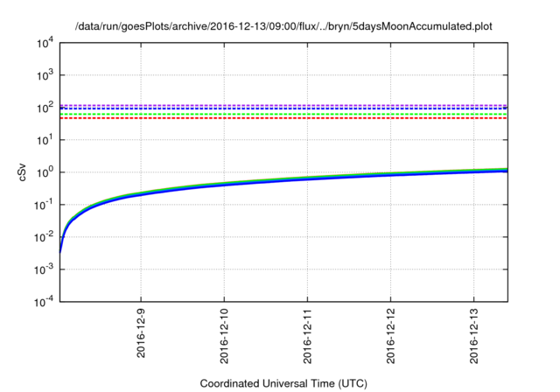This screenshot has height=392, width=560.
Task: Click the 10^-2 y-axis tick label
Action: (x=44, y=237)
